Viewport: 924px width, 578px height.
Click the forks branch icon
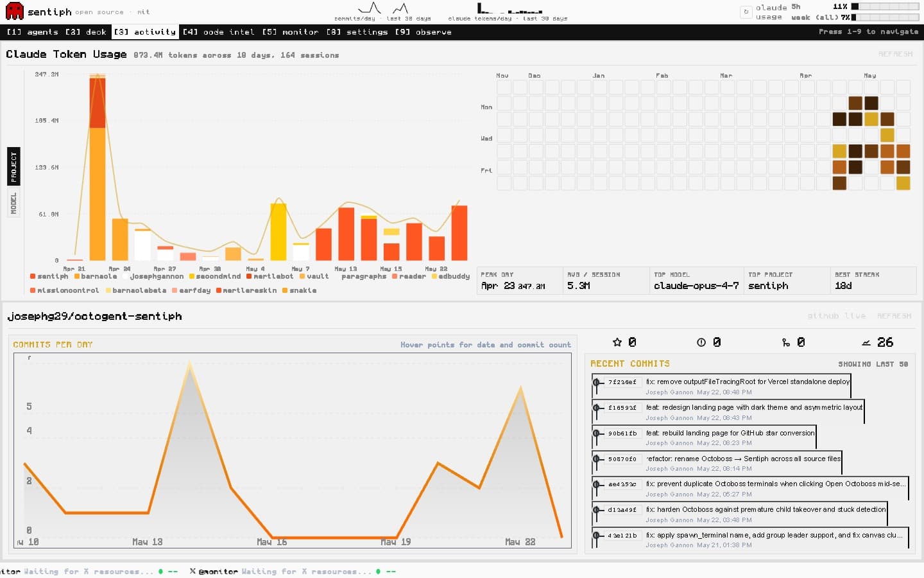(x=786, y=342)
